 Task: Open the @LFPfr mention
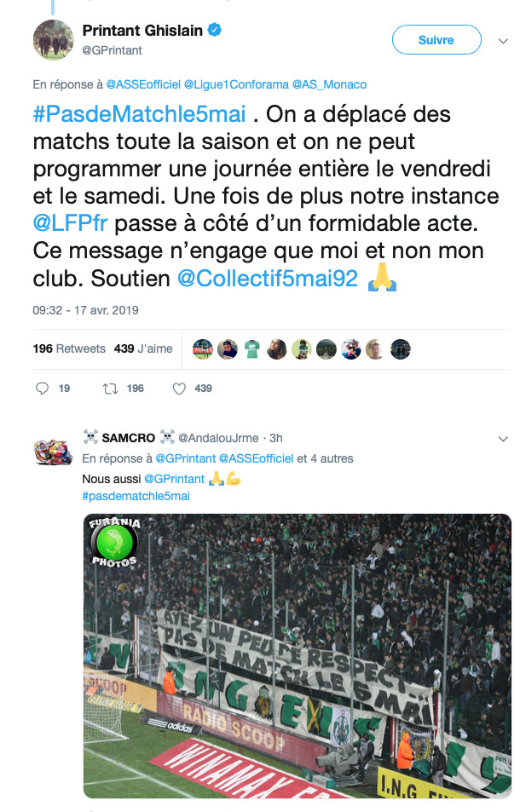[71, 223]
